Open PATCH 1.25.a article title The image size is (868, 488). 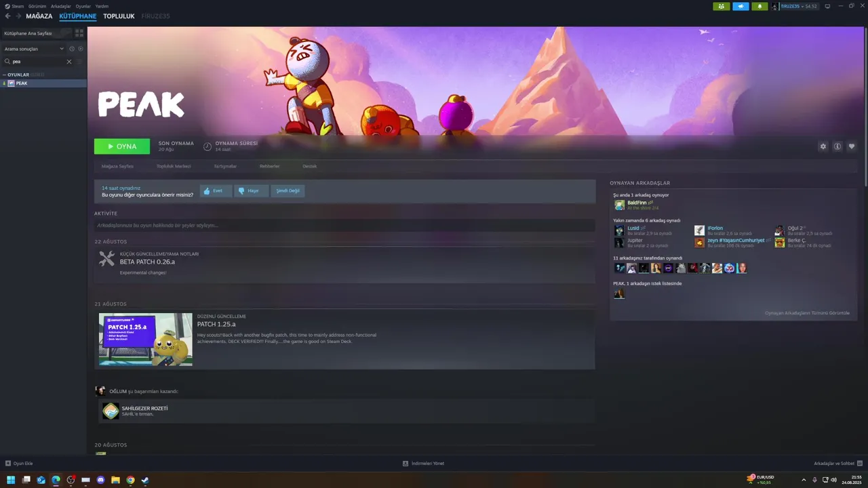(x=216, y=324)
